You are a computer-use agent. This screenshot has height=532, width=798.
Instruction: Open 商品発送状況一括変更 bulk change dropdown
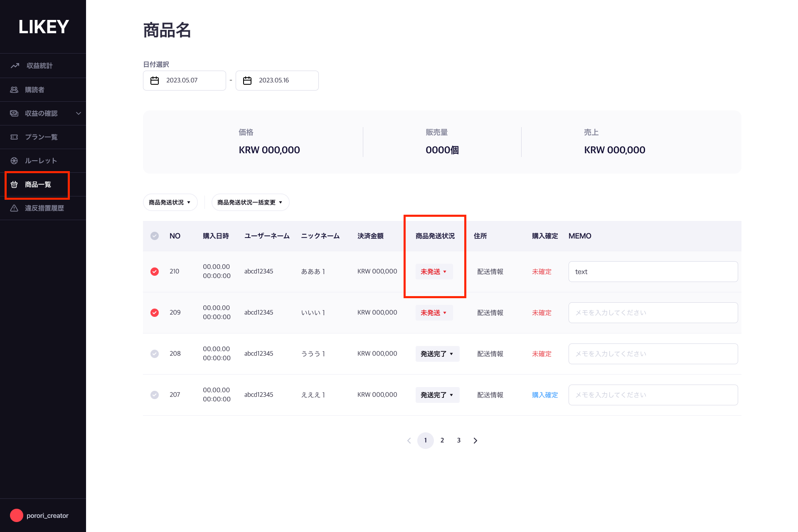(250, 202)
